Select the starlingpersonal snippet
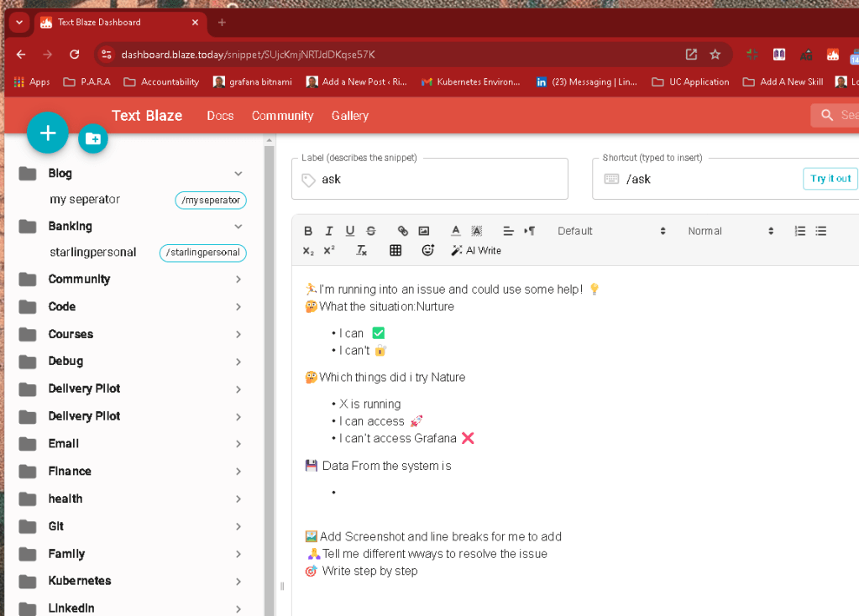The width and height of the screenshot is (859, 616). coord(92,253)
